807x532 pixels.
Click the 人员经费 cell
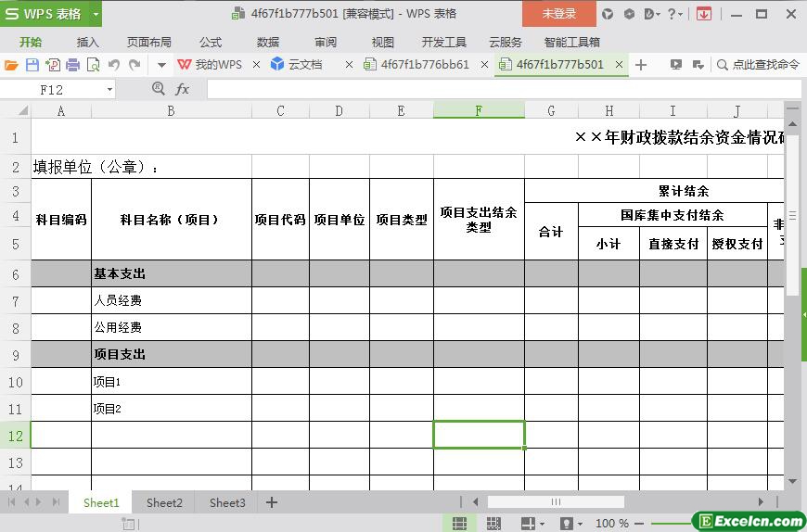coord(172,300)
